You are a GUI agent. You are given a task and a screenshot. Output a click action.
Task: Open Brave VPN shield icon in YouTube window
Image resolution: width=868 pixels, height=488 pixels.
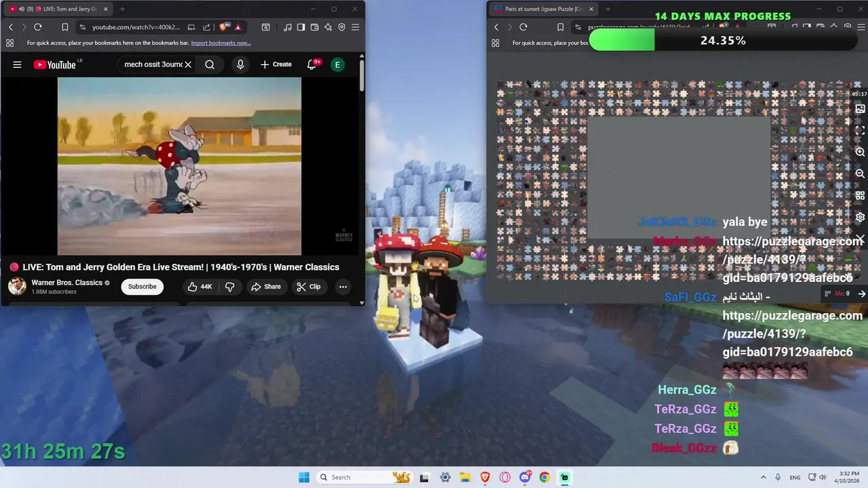(342, 27)
